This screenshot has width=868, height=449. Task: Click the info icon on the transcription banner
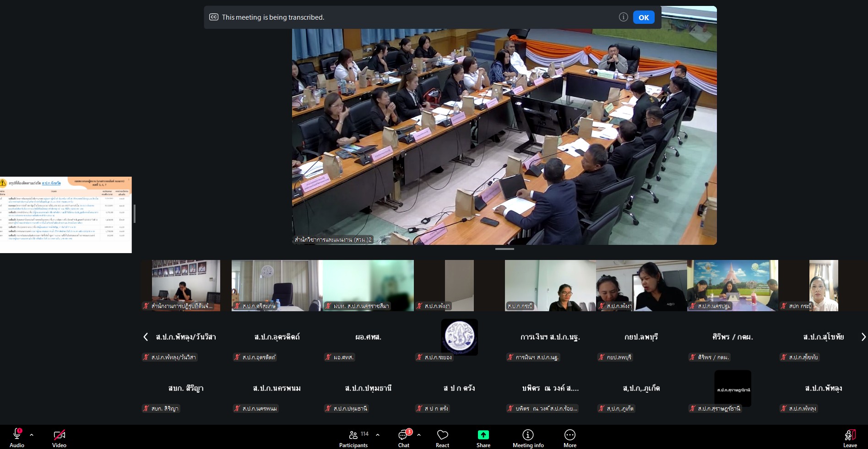[x=623, y=17]
